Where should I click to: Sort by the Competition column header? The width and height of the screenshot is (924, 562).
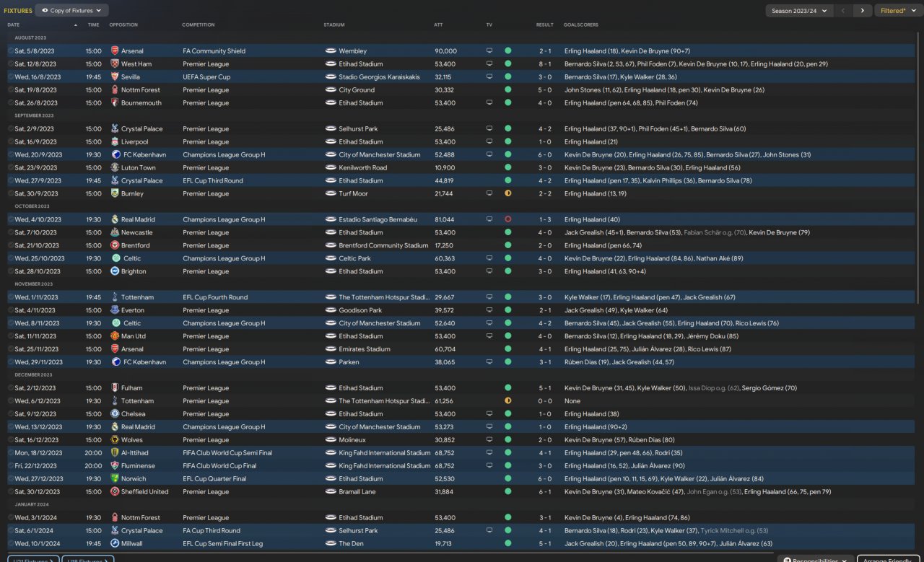click(199, 25)
